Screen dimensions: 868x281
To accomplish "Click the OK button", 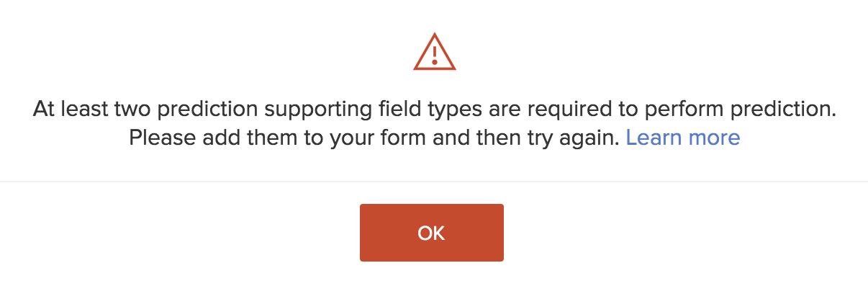I will [431, 233].
